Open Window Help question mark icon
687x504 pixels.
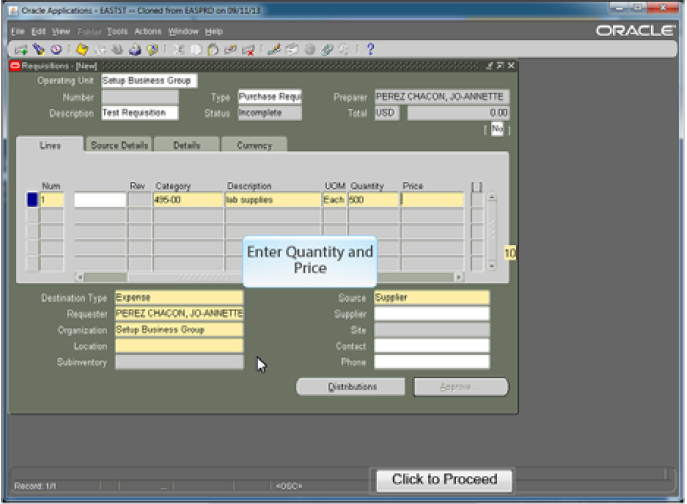(370, 50)
